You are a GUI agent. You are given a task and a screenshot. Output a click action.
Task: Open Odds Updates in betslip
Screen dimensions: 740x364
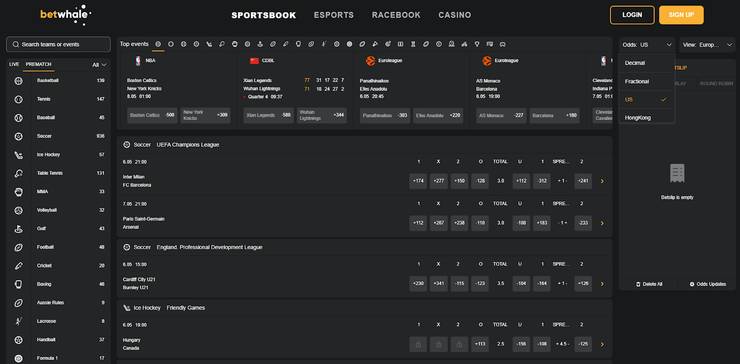pos(707,284)
